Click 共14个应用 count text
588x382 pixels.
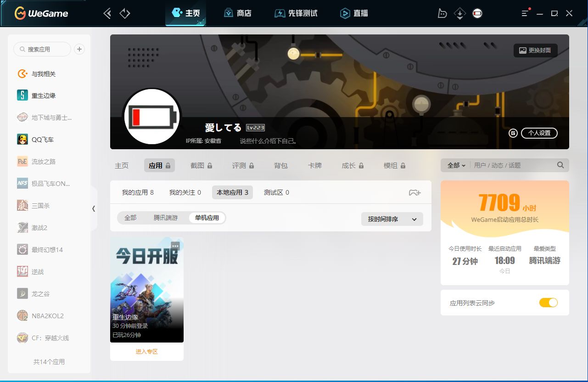[49, 362]
